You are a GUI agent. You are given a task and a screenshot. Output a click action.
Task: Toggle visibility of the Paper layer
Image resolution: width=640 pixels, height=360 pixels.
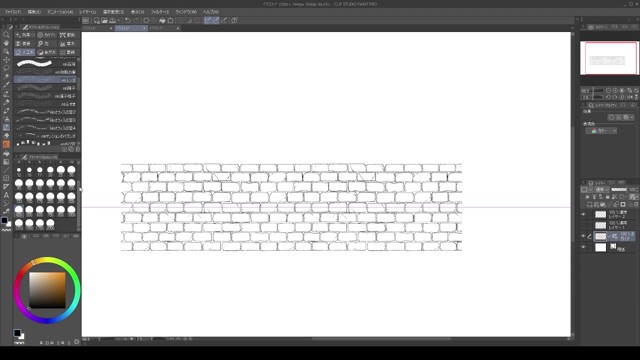pyautogui.click(x=583, y=247)
